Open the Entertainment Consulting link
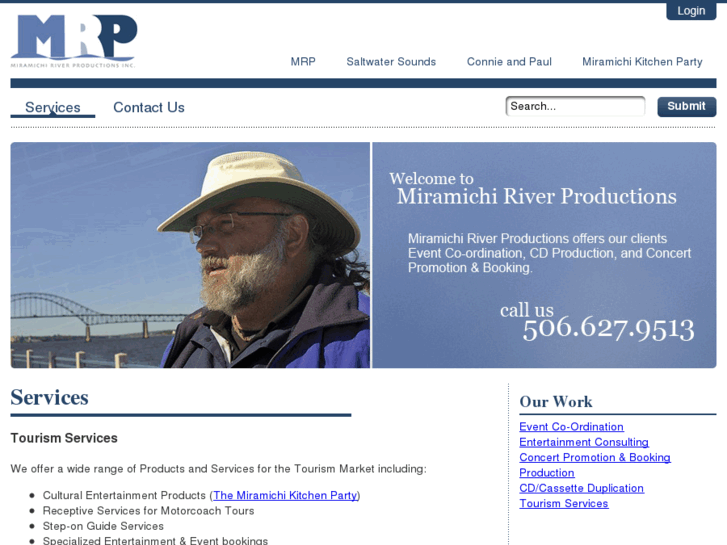 [584, 442]
